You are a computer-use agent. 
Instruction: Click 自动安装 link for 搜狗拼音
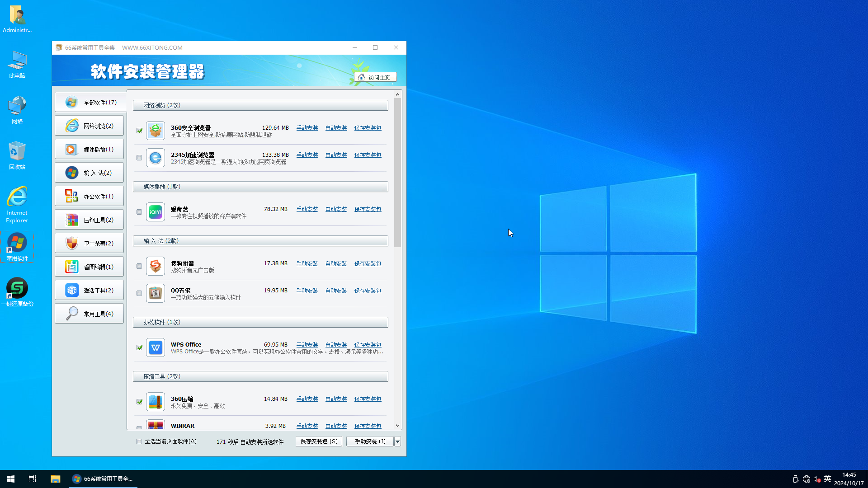click(336, 263)
